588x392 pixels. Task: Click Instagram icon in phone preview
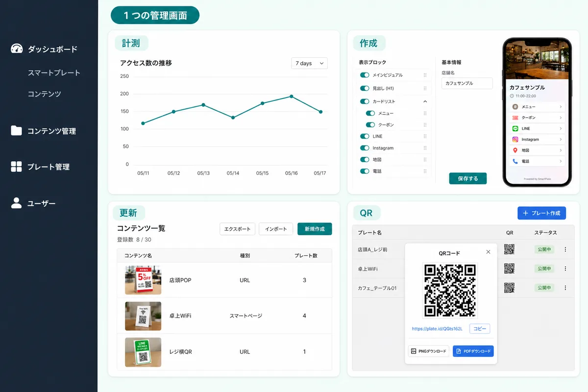click(x=515, y=139)
